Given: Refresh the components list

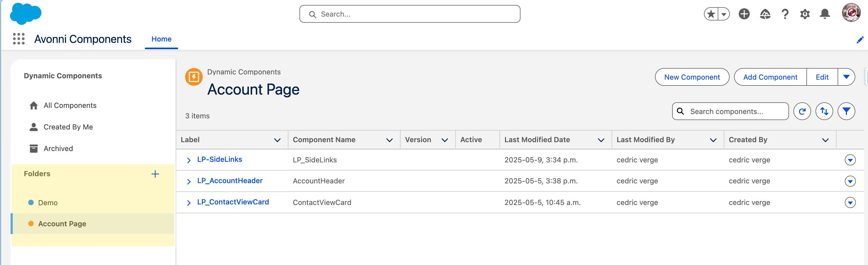Looking at the screenshot, I should tap(802, 111).
